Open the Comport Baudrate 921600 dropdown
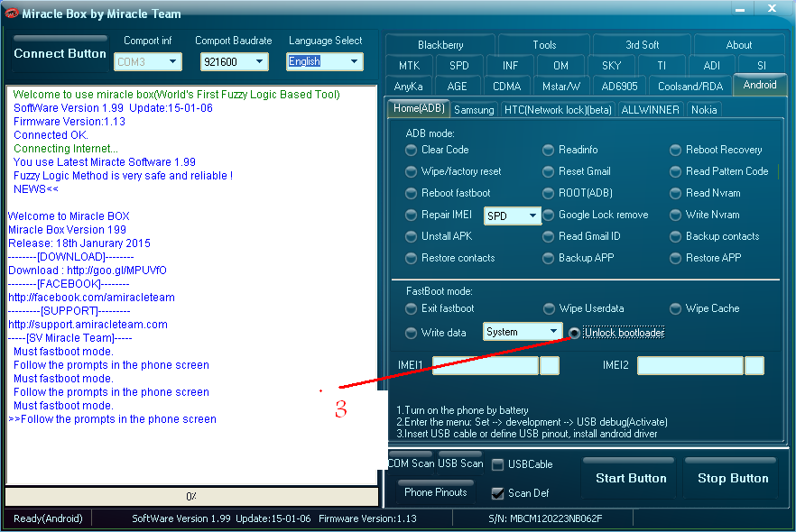Screen dimensions: 796x532 coord(234,62)
